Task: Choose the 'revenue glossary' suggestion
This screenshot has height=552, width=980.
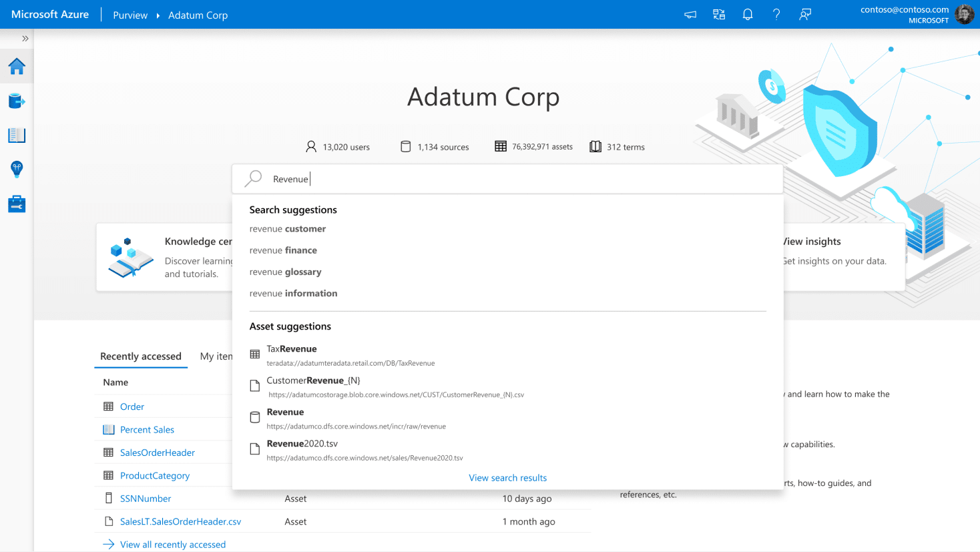Action: [x=286, y=272]
